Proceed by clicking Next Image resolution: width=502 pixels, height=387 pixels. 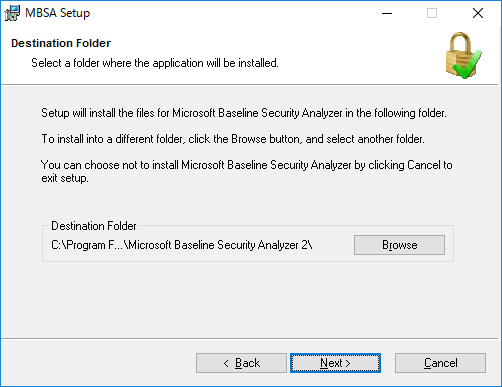click(335, 363)
